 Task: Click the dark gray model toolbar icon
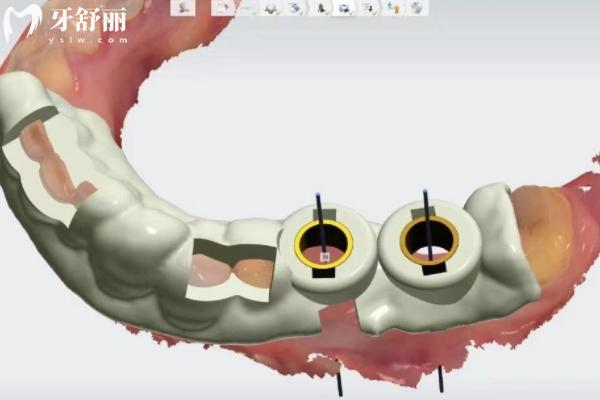270,7
